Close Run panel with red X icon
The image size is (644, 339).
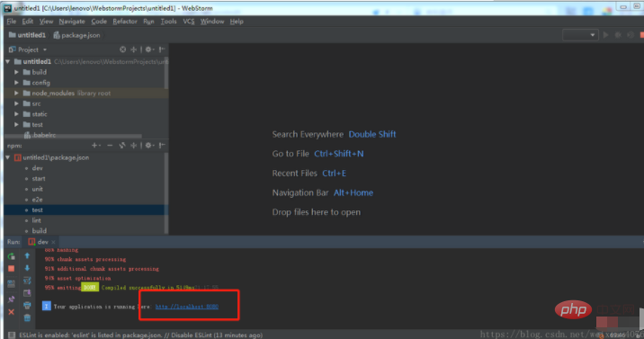(x=11, y=312)
